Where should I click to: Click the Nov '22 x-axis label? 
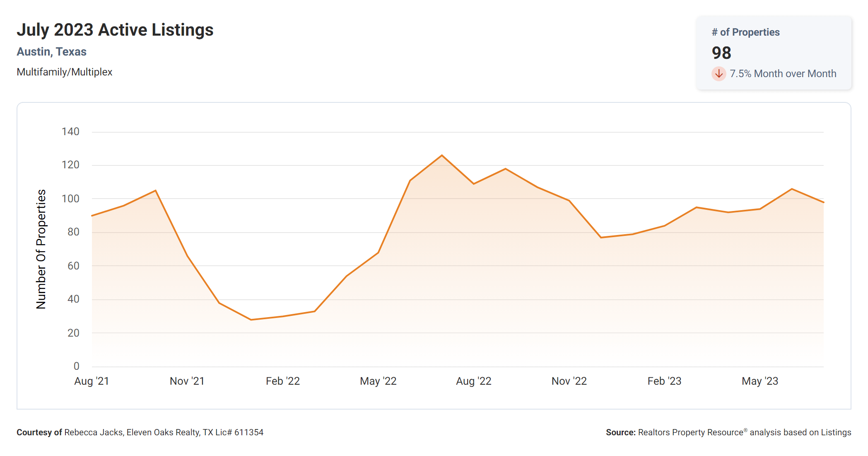tap(569, 381)
